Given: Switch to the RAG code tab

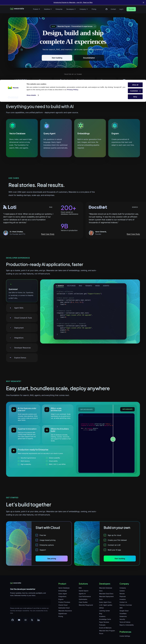Looking at the screenshot, I should 80,286.
